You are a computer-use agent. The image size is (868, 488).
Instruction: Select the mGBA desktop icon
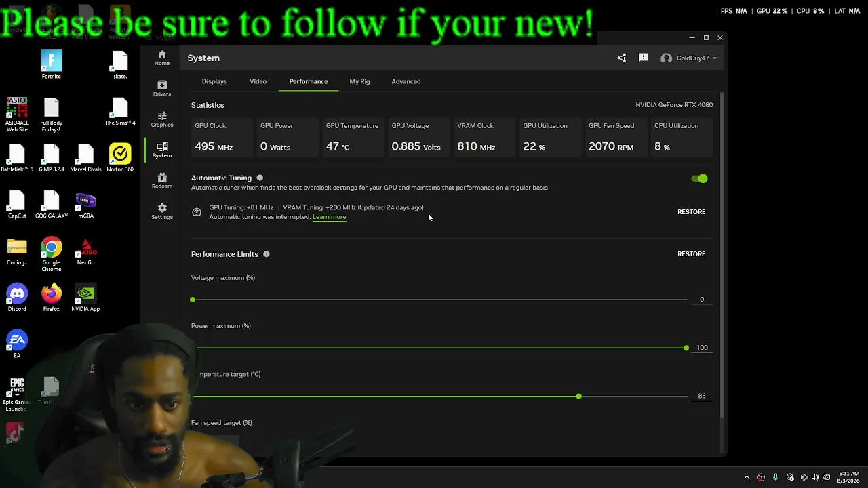point(85,205)
